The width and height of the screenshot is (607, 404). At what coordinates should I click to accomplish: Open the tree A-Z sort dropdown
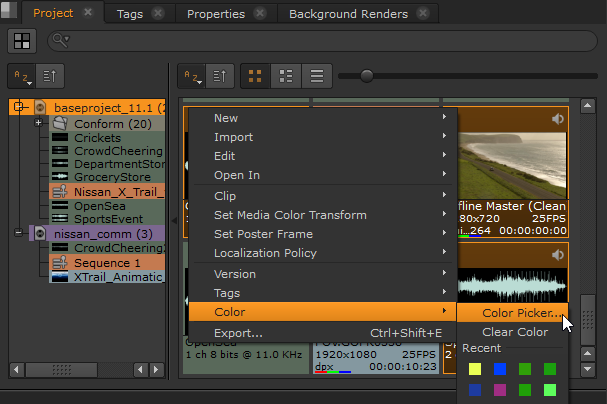point(22,76)
